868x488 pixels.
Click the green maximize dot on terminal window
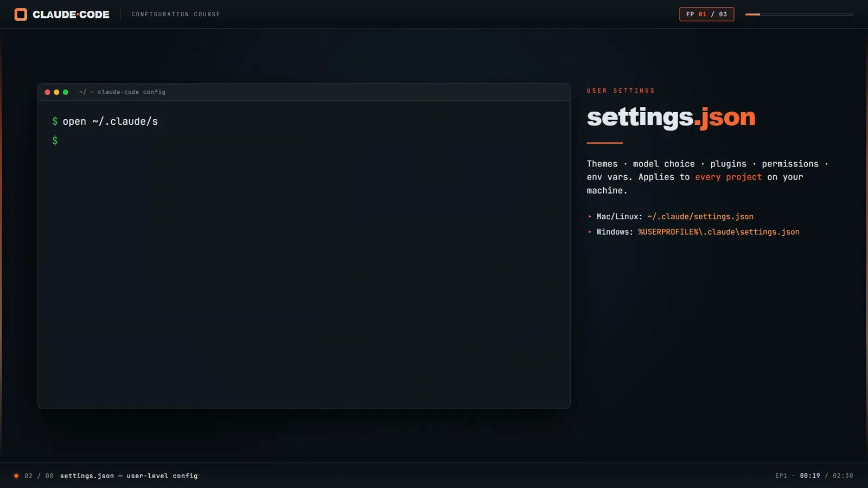click(x=66, y=92)
